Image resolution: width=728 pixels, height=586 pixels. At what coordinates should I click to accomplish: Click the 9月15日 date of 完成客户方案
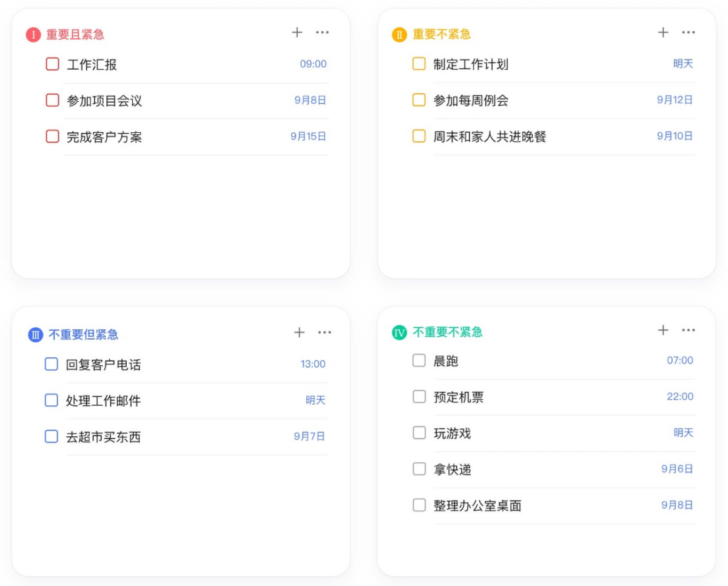point(307,136)
